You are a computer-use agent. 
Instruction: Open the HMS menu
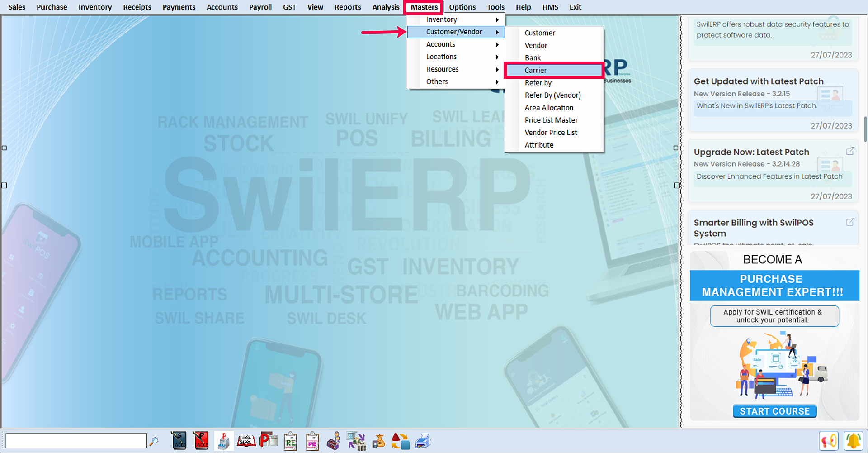click(550, 7)
